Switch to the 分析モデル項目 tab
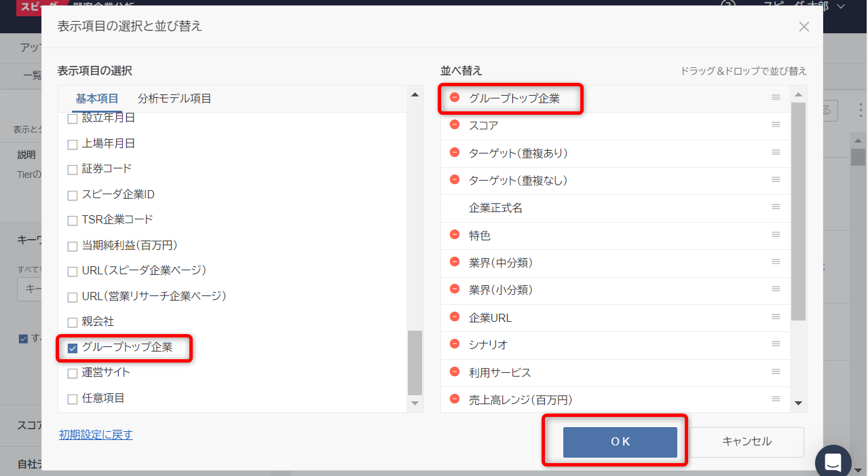The width and height of the screenshot is (868, 476). 174,98
